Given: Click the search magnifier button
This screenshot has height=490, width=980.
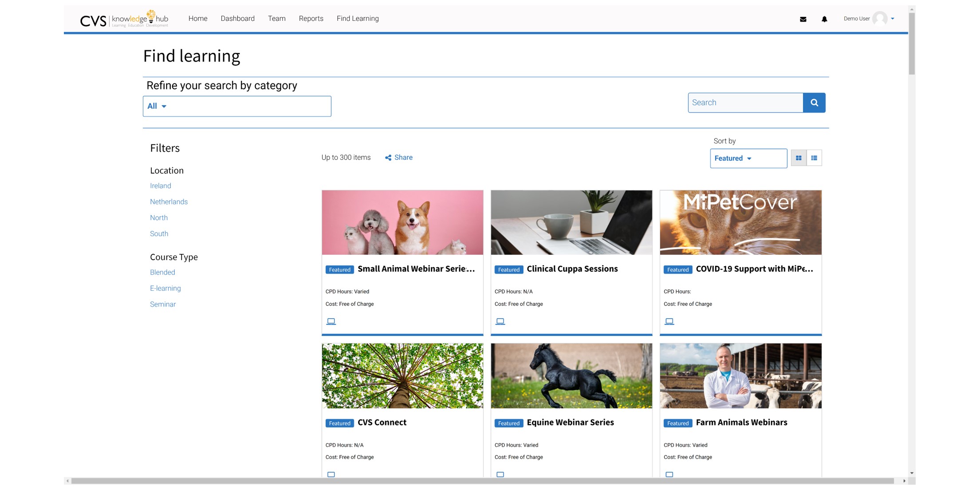Looking at the screenshot, I should point(814,103).
